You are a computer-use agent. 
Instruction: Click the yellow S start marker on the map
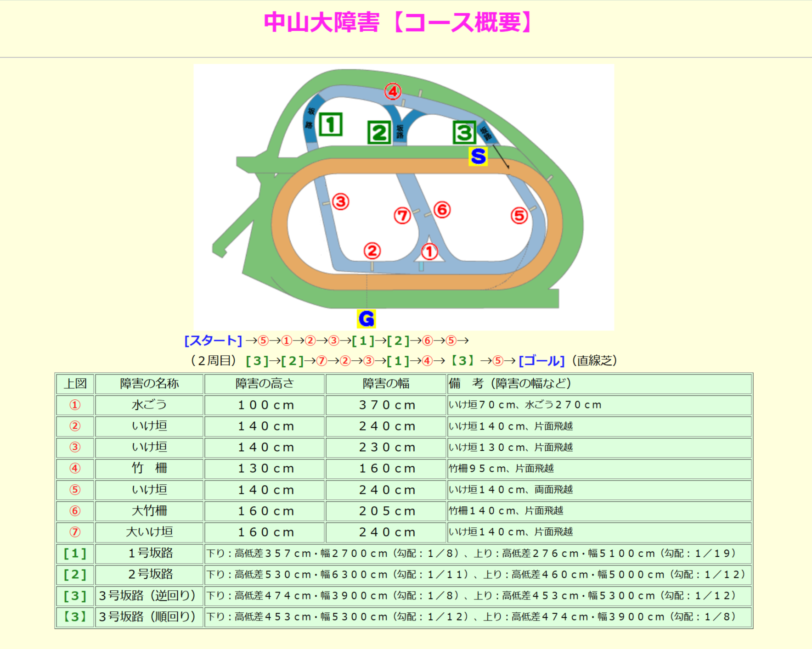point(478,157)
